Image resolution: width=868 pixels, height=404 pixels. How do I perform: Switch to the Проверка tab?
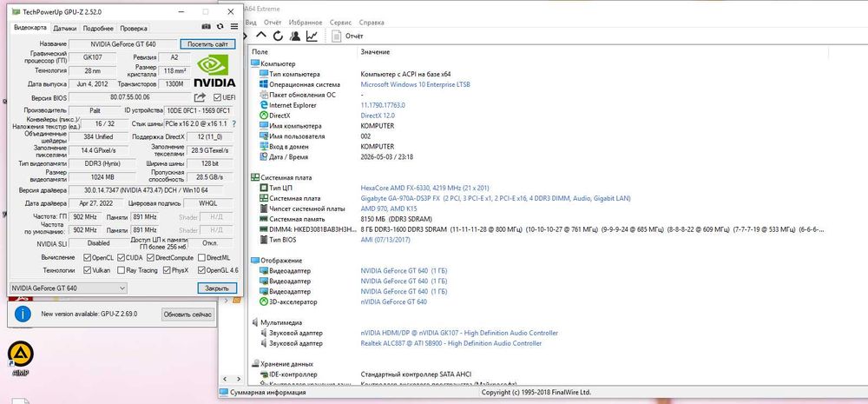point(134,29)
